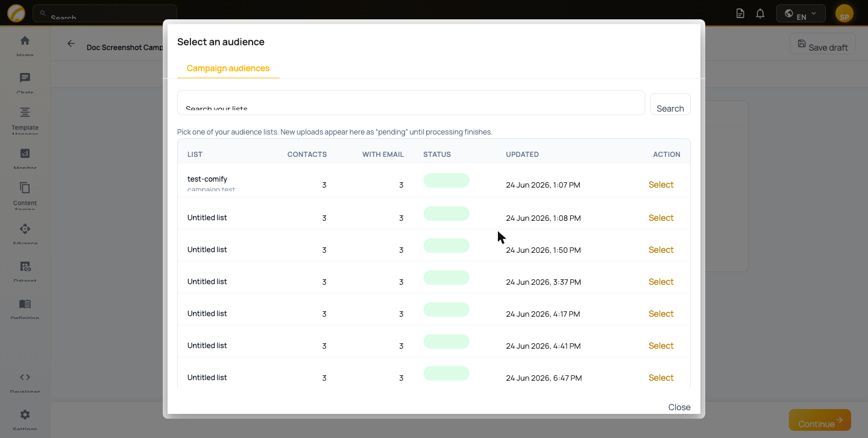Click the notifications bell icon
Image resolution: width=868 pixels, height=438 pixels.
coord(760,13)
